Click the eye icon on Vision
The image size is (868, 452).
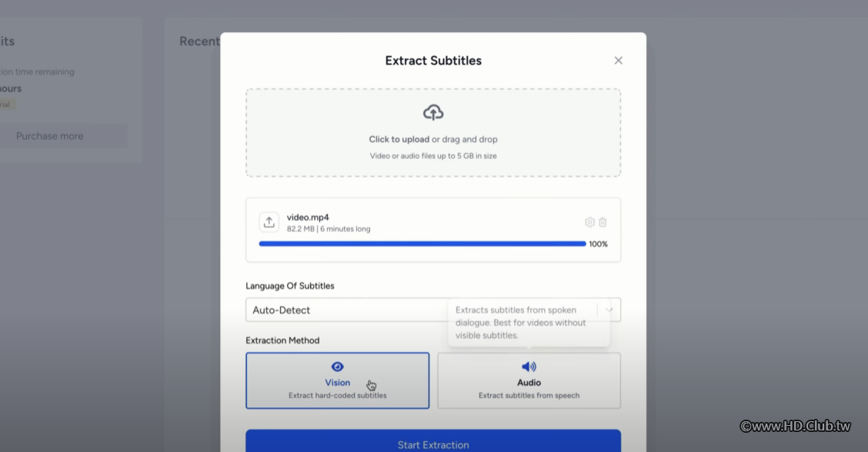[x=337, y=367]
